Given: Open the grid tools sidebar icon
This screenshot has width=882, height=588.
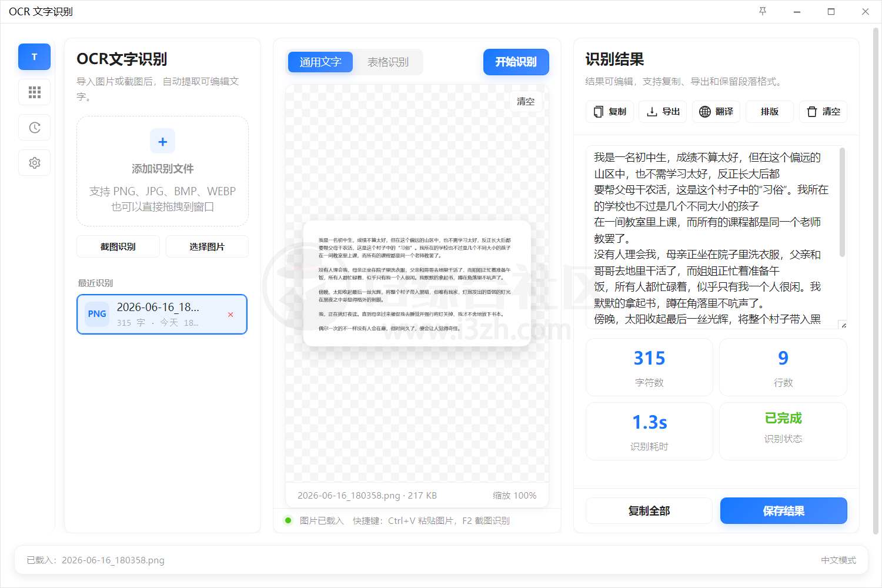Looking at the screenshot, I should tap(34, 92).
